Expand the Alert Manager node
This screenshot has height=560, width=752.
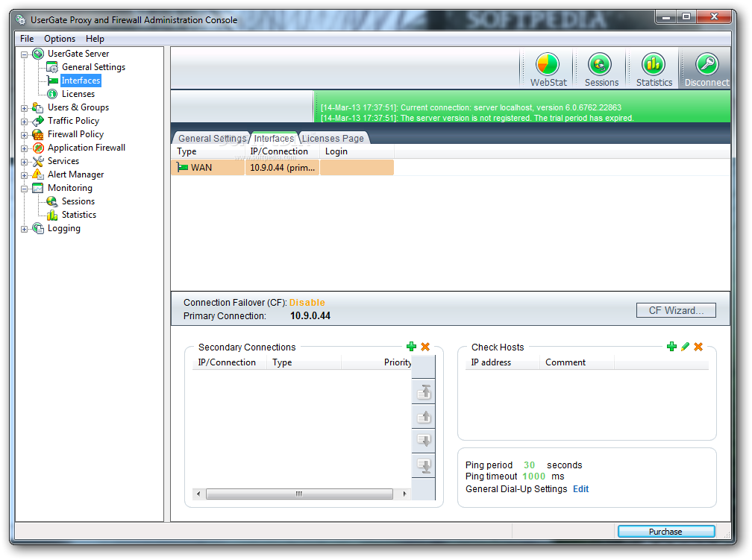pyautogui.click(x=24, y=175)
